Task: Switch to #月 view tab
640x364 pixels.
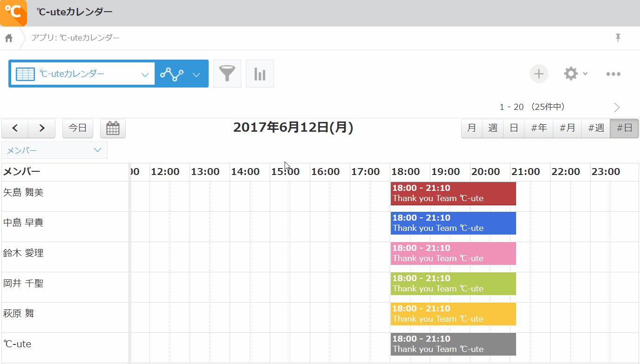Action: point(567,128)
